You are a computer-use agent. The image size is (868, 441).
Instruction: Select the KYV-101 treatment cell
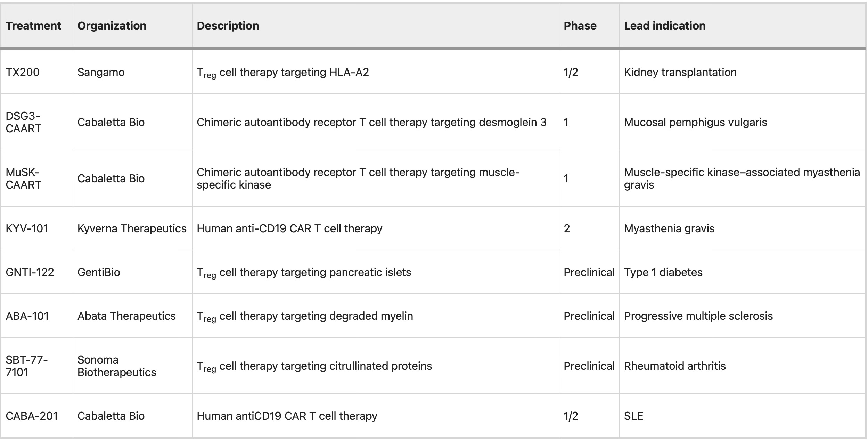(27, 228)
